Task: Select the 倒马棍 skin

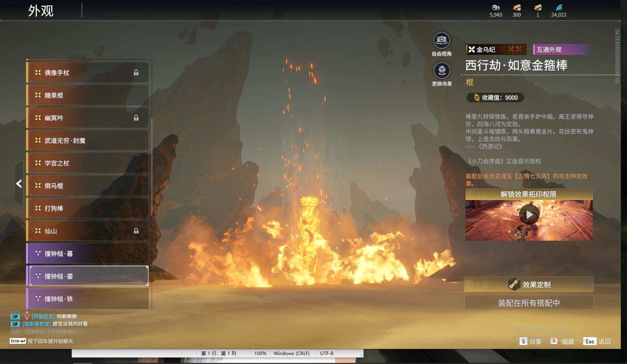Action: [87, 186]
